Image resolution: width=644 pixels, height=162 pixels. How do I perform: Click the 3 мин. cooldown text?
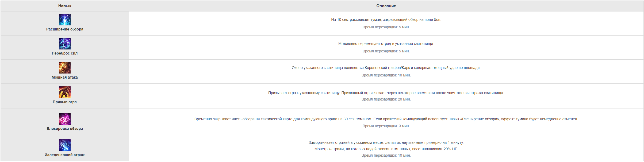404,126
